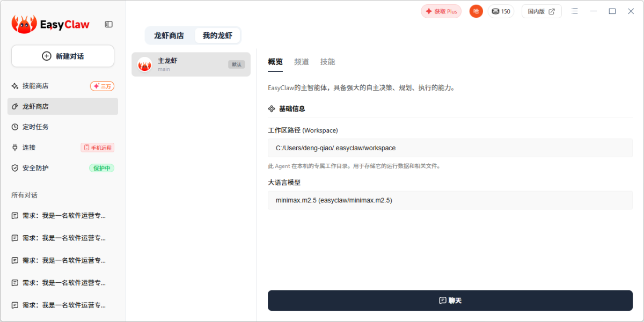The image size is (644, 322).
Task: Click the 主龙虾 lobster avatar
Action: pos(145,64)
